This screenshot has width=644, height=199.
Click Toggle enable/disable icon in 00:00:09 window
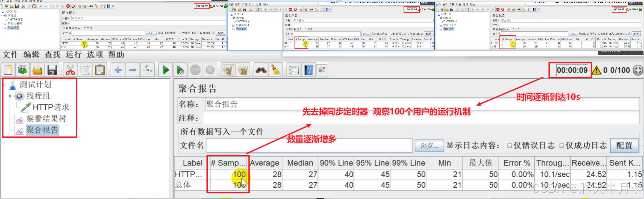[148, 70]
